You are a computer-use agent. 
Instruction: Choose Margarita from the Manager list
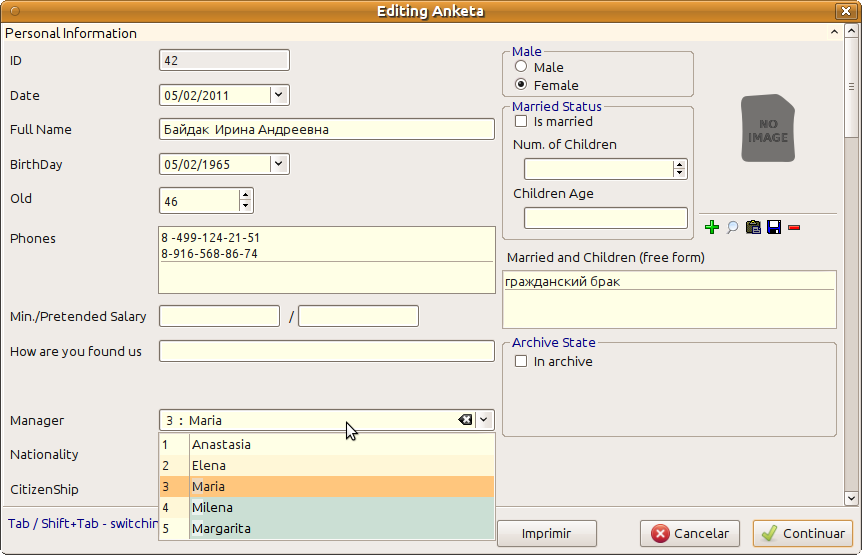pos(327,528)
